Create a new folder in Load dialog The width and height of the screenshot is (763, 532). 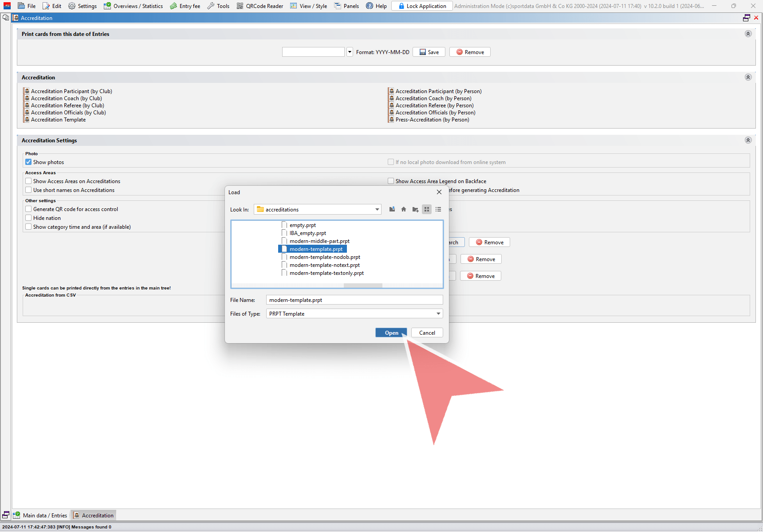coord(415,209)
